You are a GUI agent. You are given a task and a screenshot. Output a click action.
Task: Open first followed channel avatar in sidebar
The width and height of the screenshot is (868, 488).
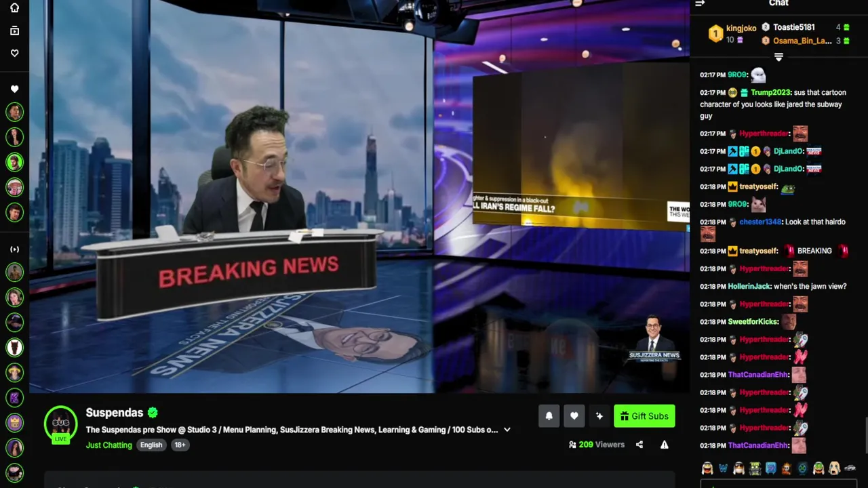tap(14, 111)
